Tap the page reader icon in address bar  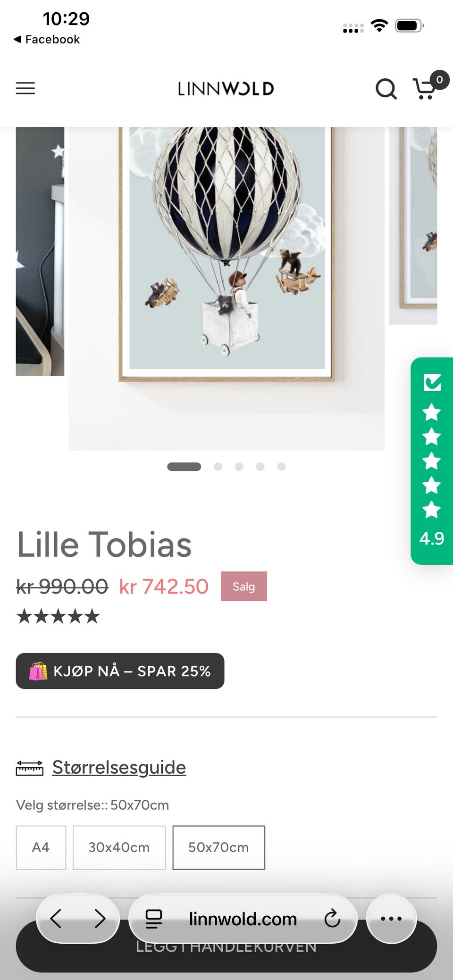pyautogui.click(x=154, y=919)
